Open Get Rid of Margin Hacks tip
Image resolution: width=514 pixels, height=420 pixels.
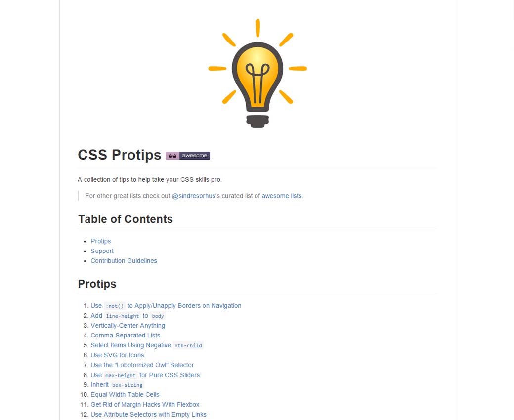145,405
